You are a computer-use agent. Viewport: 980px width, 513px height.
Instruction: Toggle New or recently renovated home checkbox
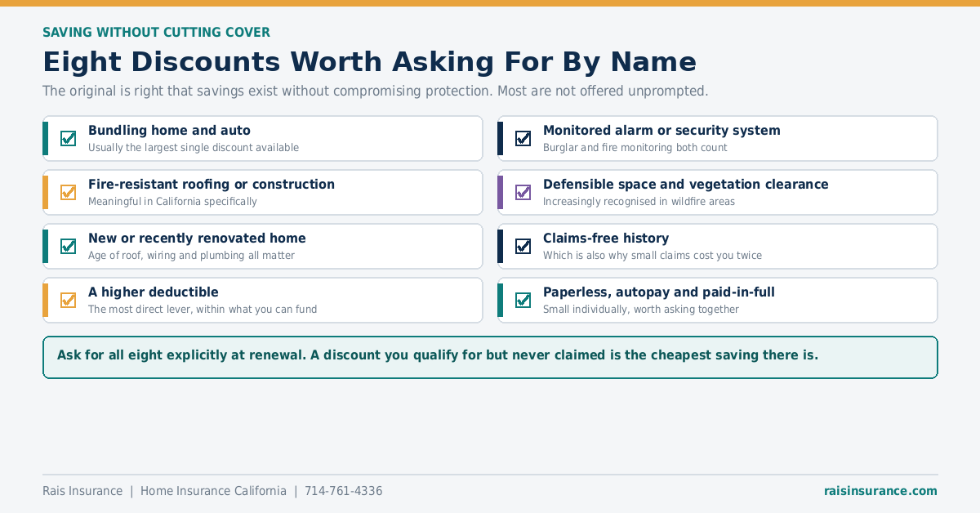(x=69, y=247)
